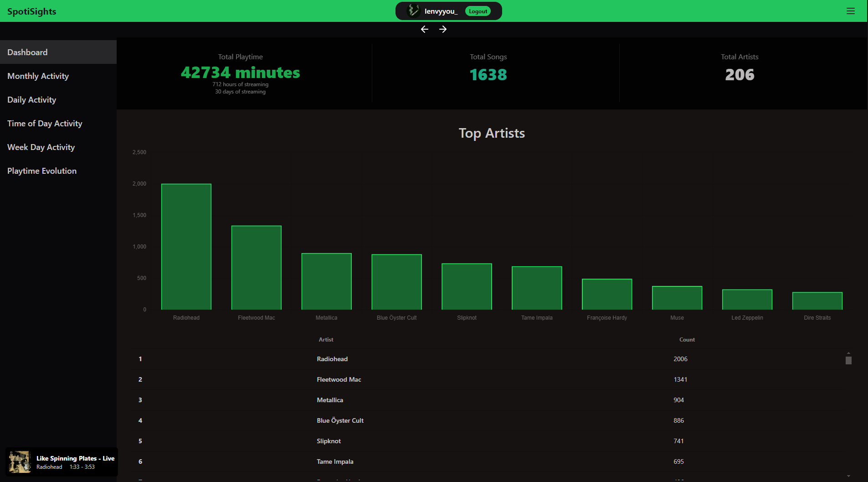Navigate to Week Day Activity
This screenshot has height=482, width=868.
tap(41, 147)
